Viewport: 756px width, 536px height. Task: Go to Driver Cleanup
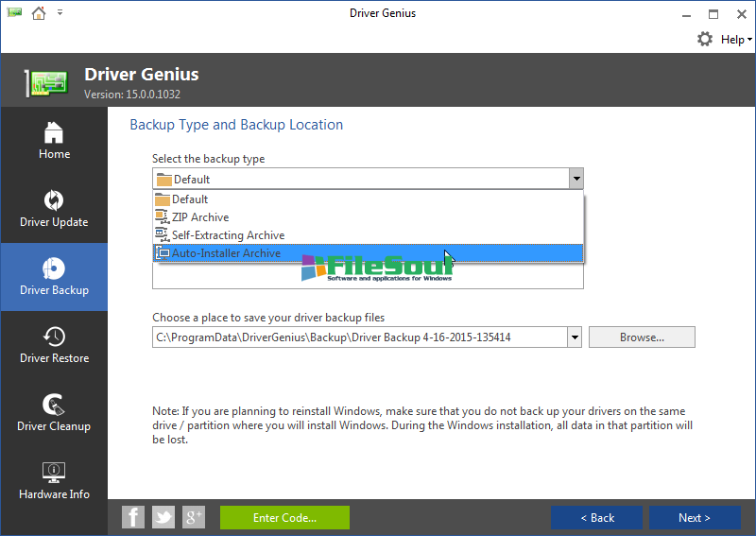[x=54, y=405]
